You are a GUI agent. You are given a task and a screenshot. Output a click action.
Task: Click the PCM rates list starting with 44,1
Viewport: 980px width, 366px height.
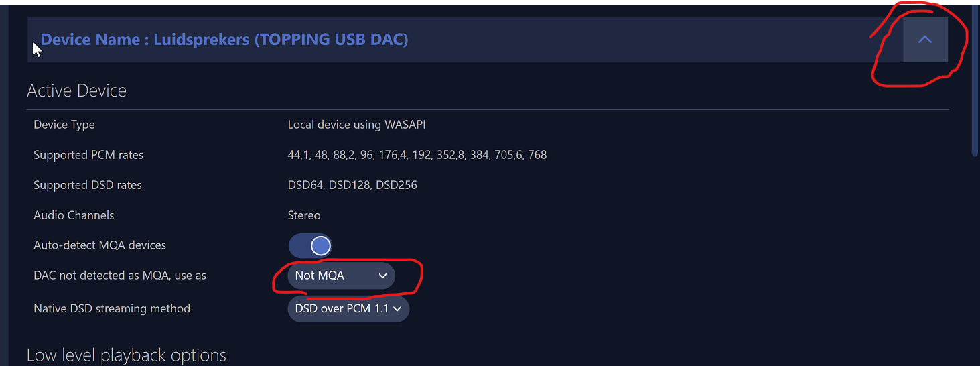click(x=417, y=155)
